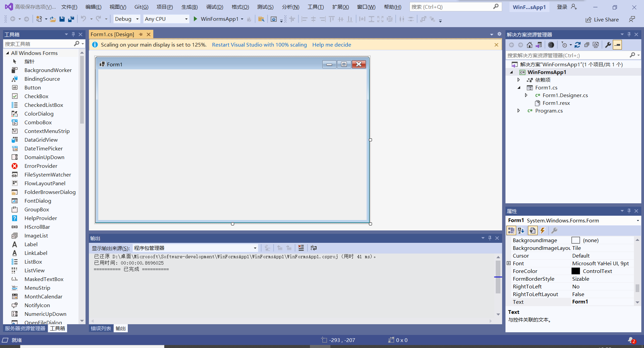Click the notifications icon in the status bar
Image resolution: width=644 pixels, height=348 pixels.
[x=632, y=340]
